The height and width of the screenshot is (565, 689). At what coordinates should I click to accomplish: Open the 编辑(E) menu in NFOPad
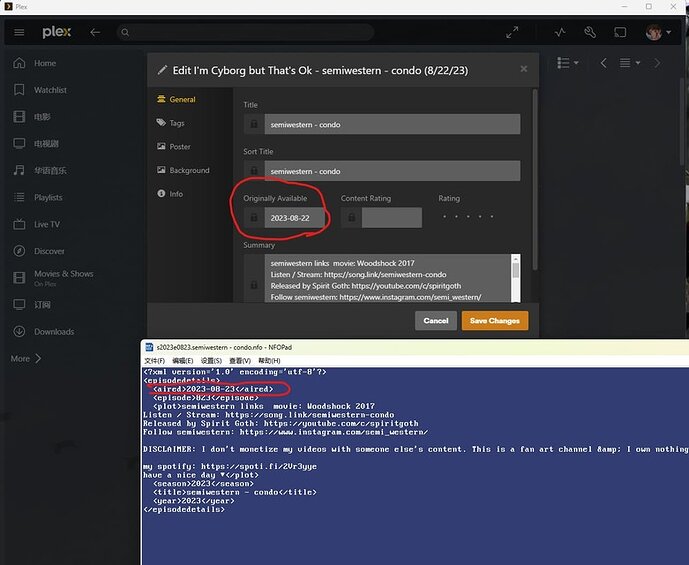click(182, 361)
